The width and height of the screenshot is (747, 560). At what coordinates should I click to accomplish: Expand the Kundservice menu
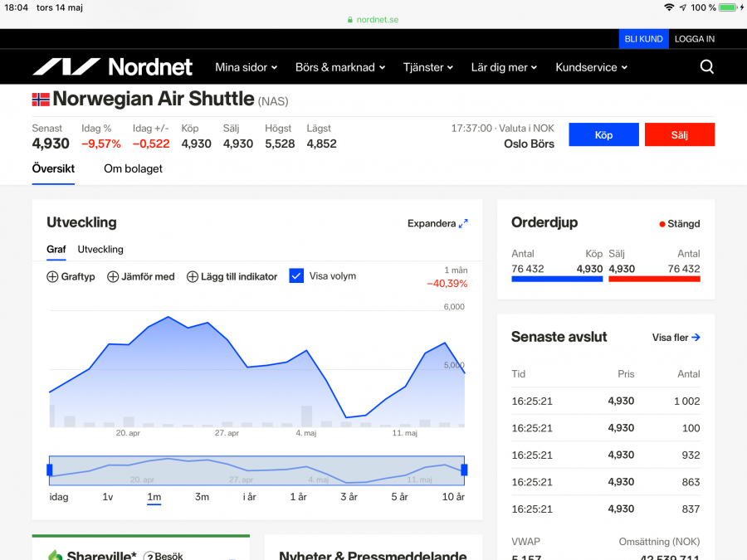pos(591,67)
